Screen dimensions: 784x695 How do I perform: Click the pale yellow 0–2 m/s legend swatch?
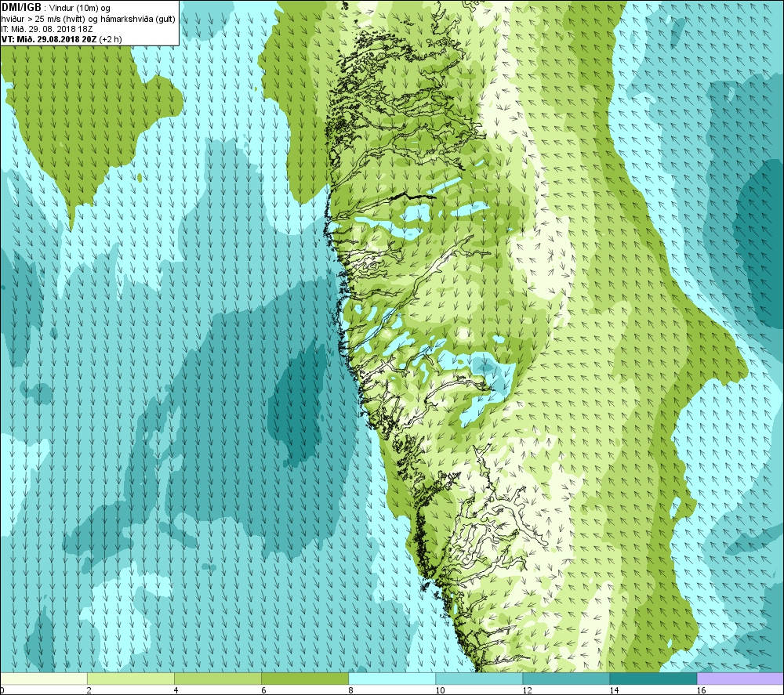43,679
